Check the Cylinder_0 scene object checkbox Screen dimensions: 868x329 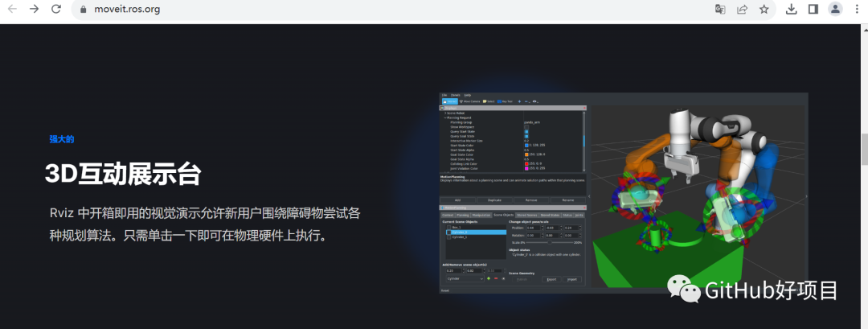tap(449, 232)
